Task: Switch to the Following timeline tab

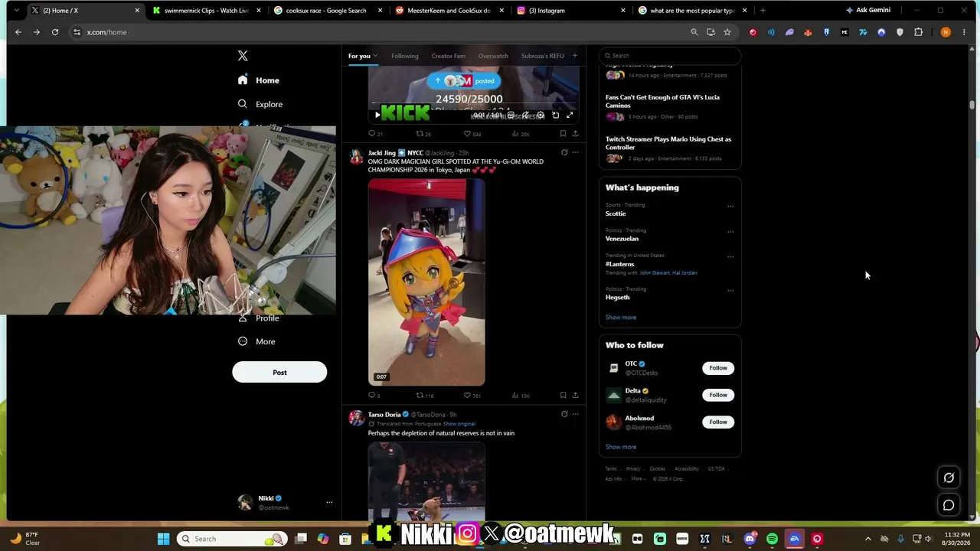Action: click(x=405, y=56)
